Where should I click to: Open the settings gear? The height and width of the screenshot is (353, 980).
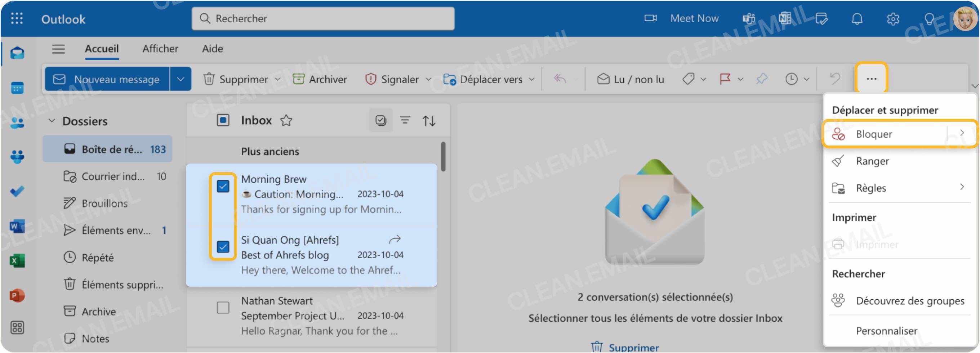[893, 18]
